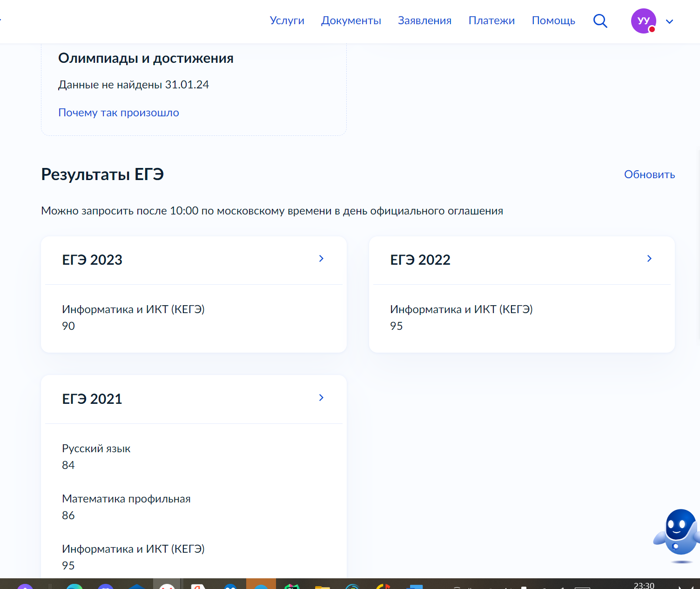Viewport: 700px width, 589px height.
Task: Open the Заявления section
Action: point(424,21)
